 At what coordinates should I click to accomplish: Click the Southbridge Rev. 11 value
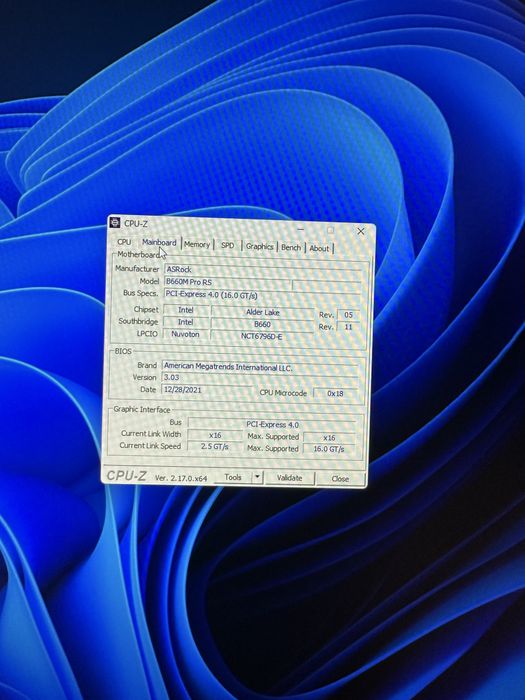[348, 327]
